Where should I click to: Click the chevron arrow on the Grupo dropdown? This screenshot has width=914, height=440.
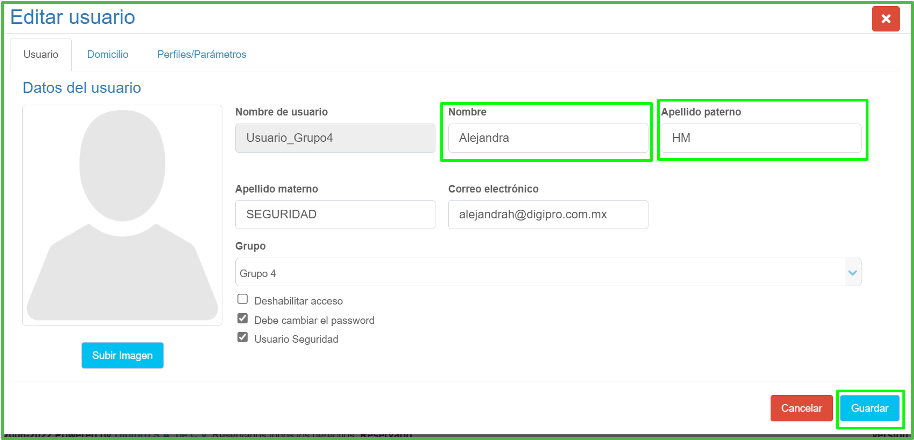[852, 272]
